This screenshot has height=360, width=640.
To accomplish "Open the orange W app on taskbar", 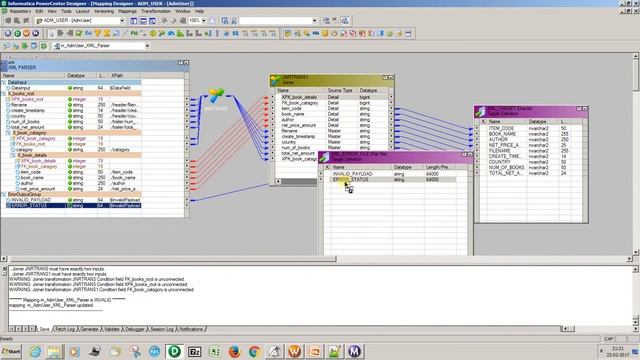I will coord(294,351).
